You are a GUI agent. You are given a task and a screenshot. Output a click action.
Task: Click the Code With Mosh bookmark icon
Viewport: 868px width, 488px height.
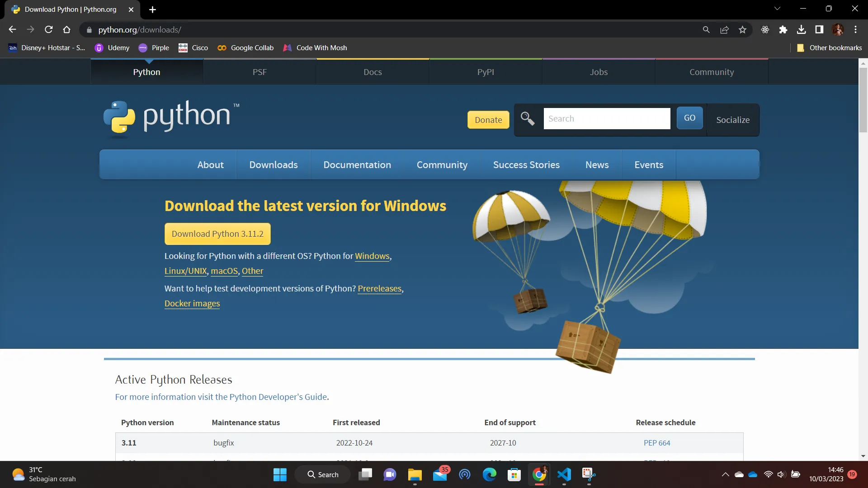[x=288, y=47]
